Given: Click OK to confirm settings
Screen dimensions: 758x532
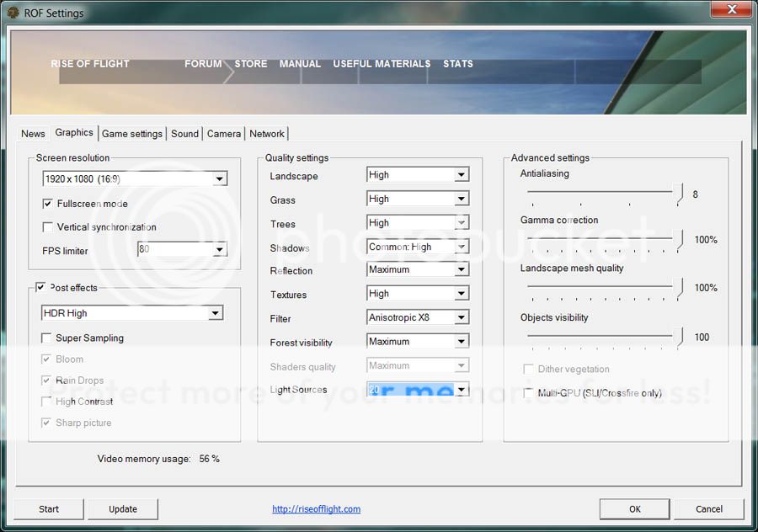Looking at the screenshot, I should click(x=634, y=508).
